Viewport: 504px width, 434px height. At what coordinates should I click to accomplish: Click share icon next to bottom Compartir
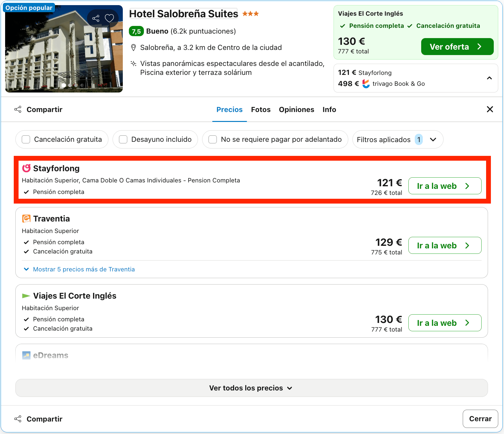[18, 419]
